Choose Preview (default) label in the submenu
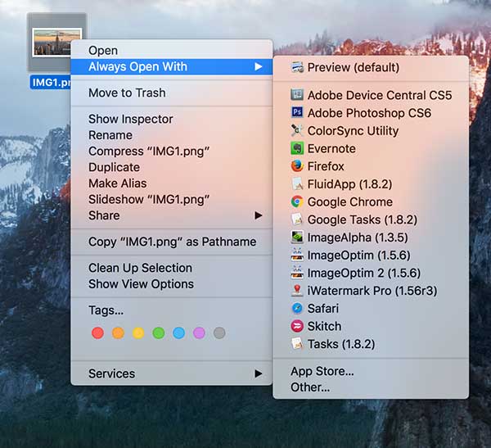Screen dimensions: 491x448 click(x=354, y=67)
